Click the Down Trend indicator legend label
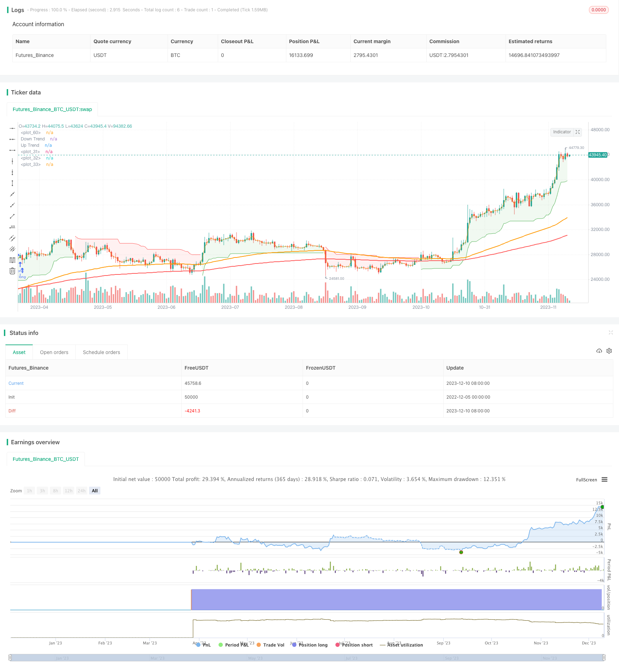The width and height of the screenshot is (619, 672). point(33,139)
